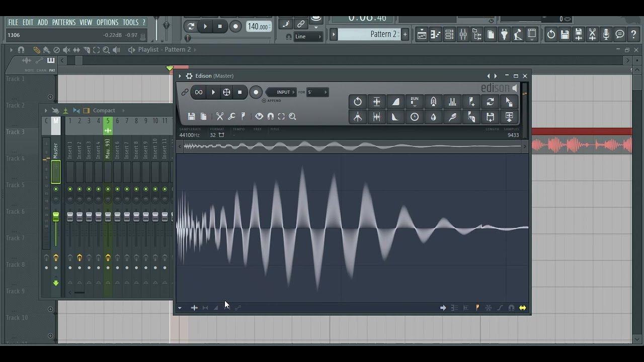Click the Edison equalizer bars button

pos(452,102)
